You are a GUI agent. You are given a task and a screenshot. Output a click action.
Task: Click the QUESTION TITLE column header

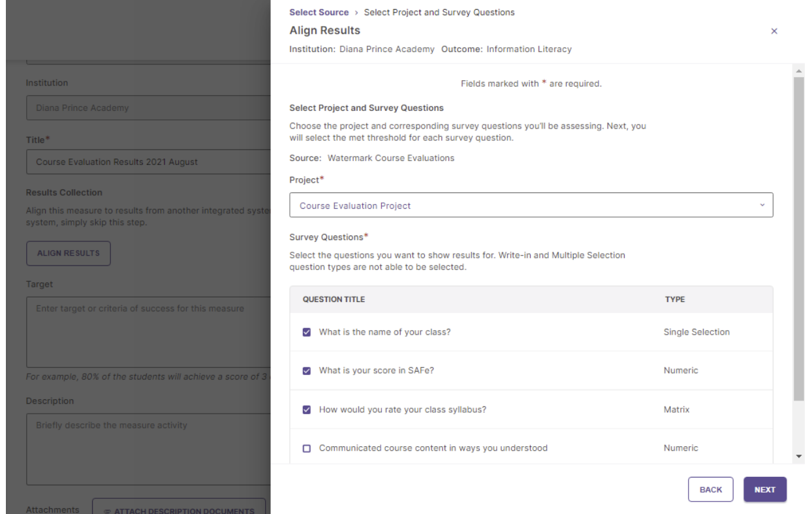click(334, 299)
